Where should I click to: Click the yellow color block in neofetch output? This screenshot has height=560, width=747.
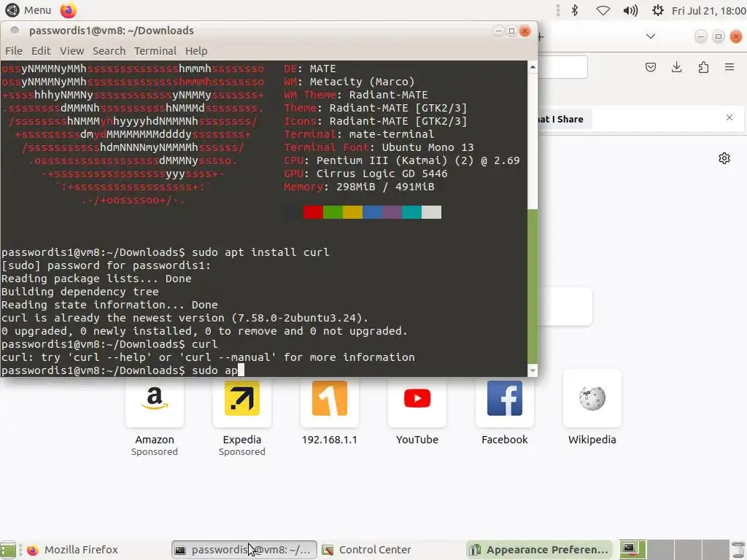[352, 212]
